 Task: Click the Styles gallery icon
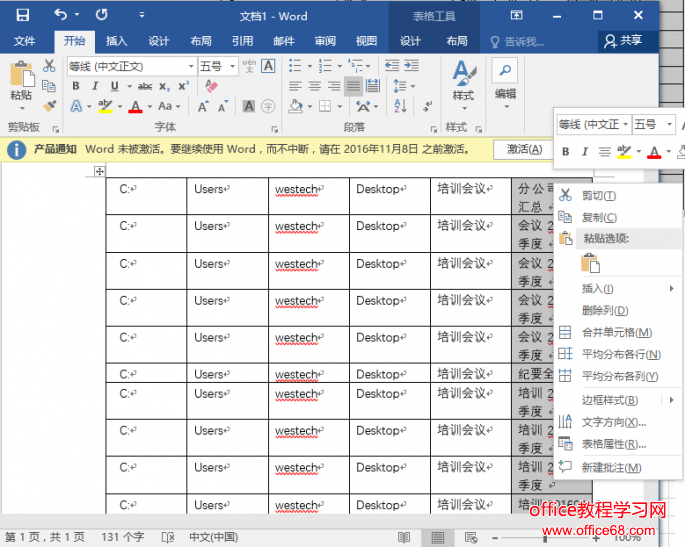[x=462, y=80]
